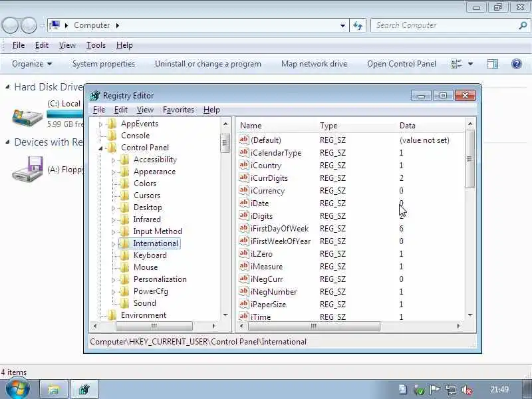The image size is (532, 399).
Task: Select the Mouse key folder icon
Action: (x=124, y=267)
